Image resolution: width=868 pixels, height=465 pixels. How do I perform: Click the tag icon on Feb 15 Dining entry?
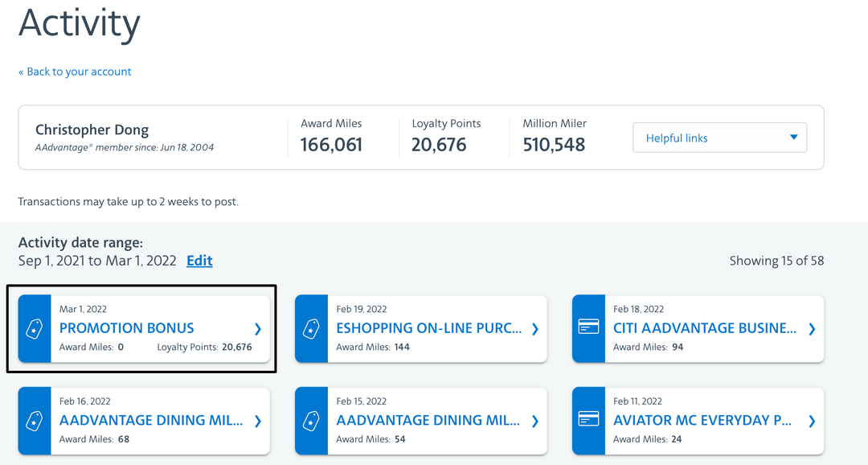point(311,420)
